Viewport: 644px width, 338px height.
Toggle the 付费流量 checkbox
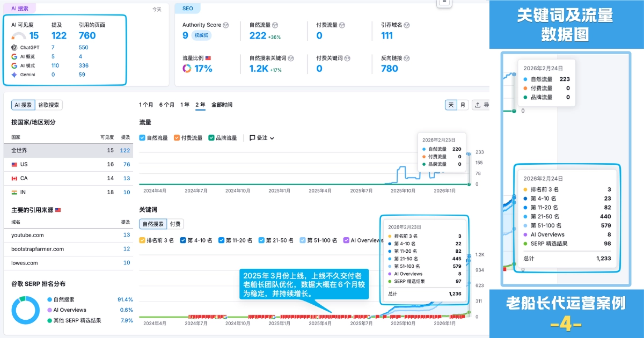point(177,138)
